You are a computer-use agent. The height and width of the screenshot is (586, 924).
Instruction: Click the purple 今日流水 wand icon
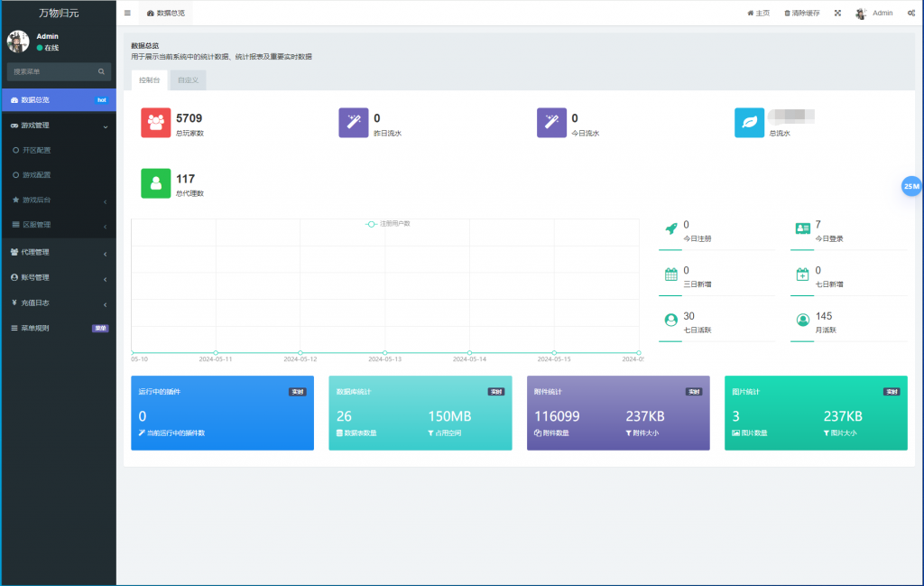[x=551, y=123]
